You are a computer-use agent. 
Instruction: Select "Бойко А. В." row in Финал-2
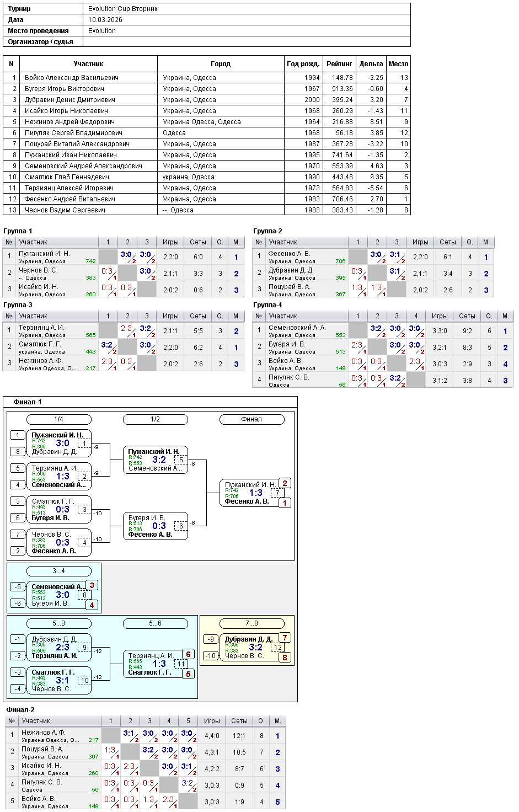[x=145, y=802]
